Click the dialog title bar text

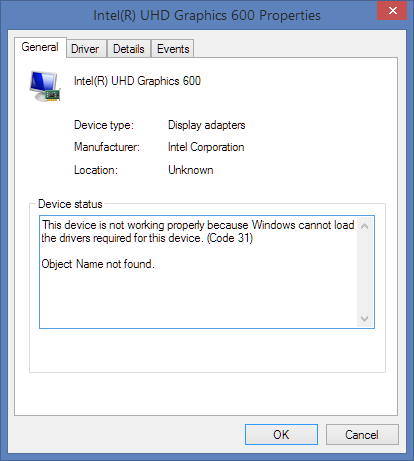point(207,15)
